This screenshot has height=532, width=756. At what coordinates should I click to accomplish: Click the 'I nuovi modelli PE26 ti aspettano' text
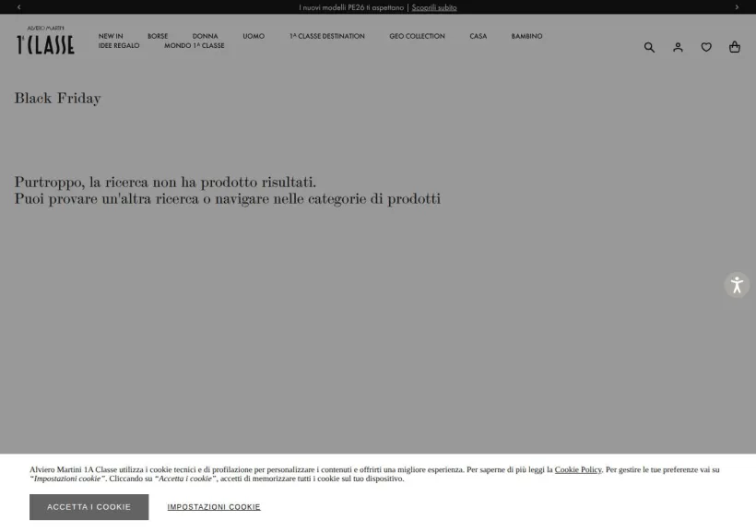351,7
